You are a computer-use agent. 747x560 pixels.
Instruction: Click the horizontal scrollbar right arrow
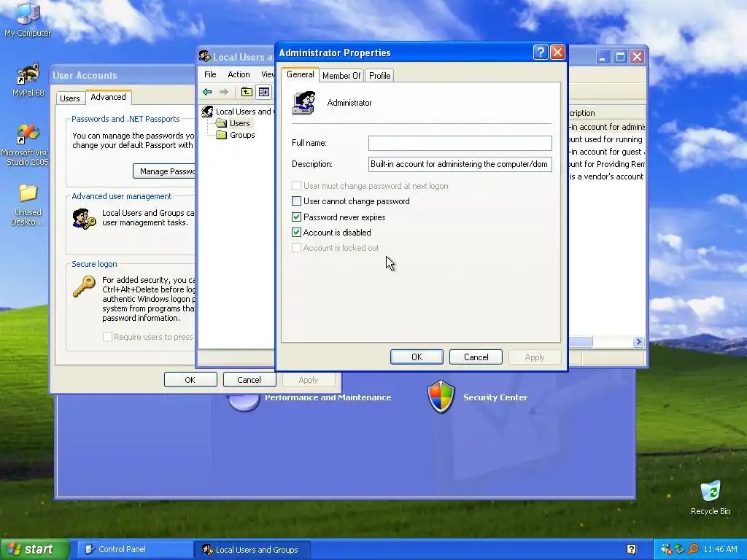(x=638, y=342)
